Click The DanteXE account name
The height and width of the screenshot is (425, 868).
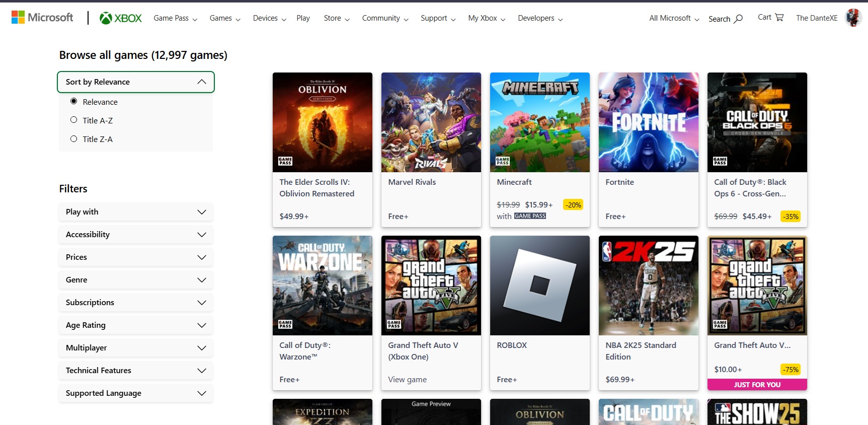coord(817,18)
